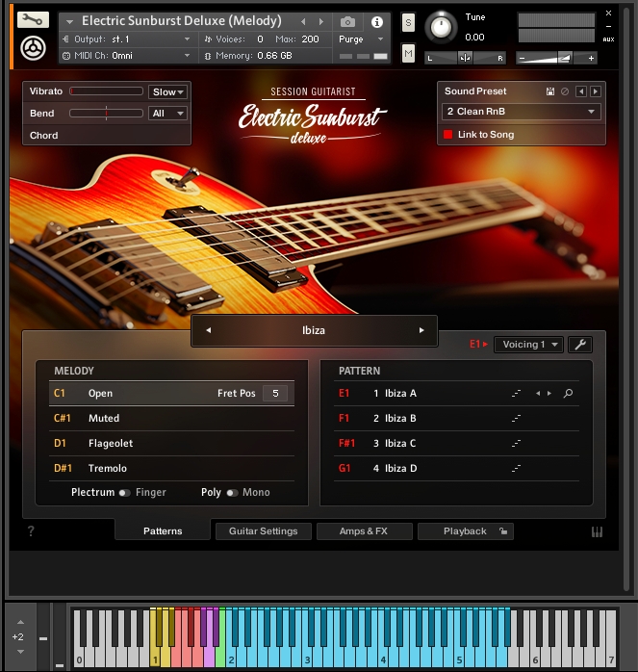Open instrument name dropdown arrow

point(70,21)
